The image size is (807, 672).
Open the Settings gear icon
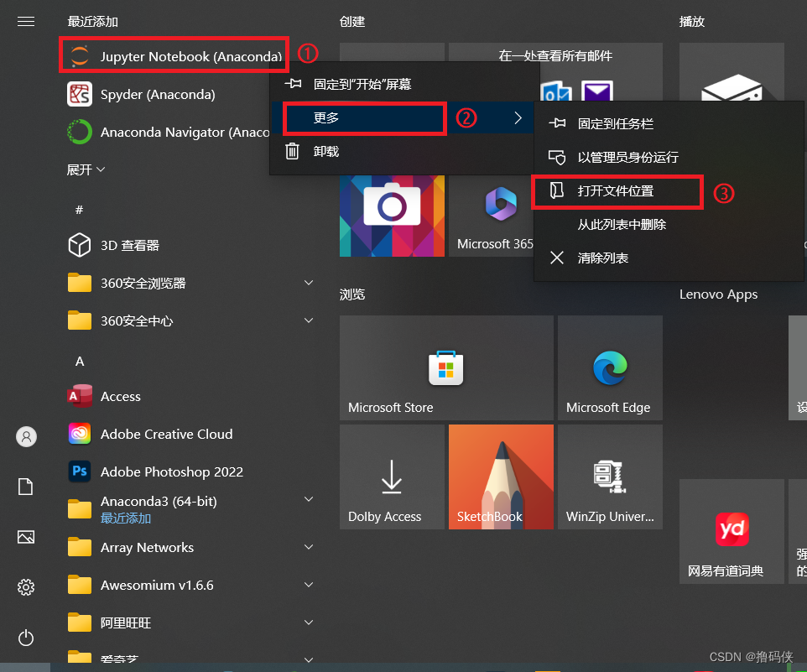click(26, 587)
